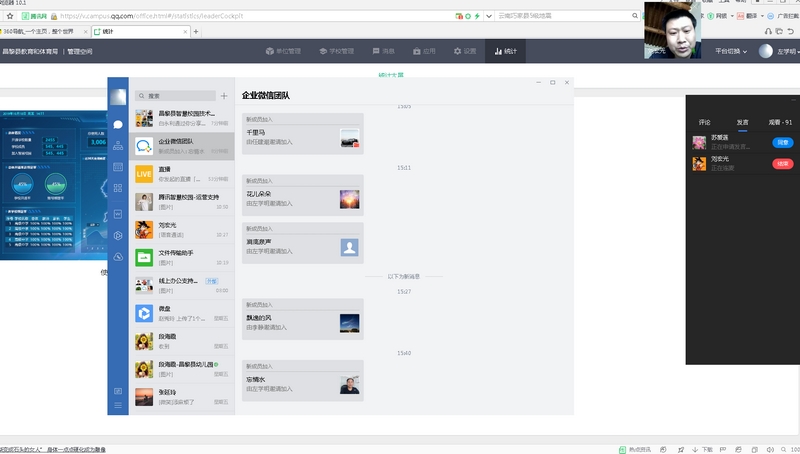
Task: Switch to the 统计 navigation tab
Action: tap(505, 51)
